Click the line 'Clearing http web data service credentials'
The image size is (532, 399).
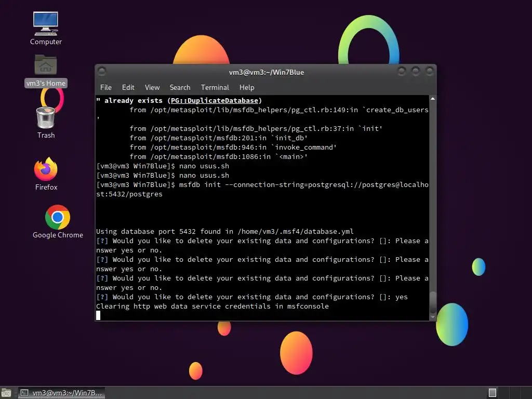[x=212, y=306]
